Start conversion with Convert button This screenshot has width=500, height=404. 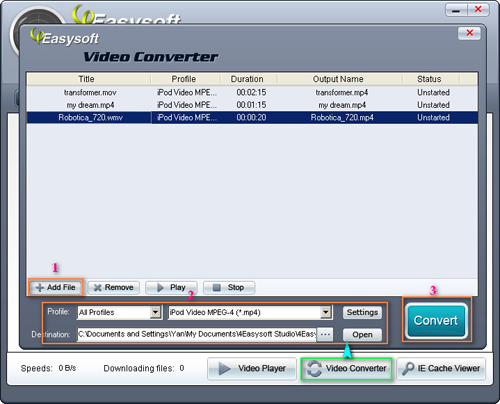pyautogui.click(x=436, y=320)
